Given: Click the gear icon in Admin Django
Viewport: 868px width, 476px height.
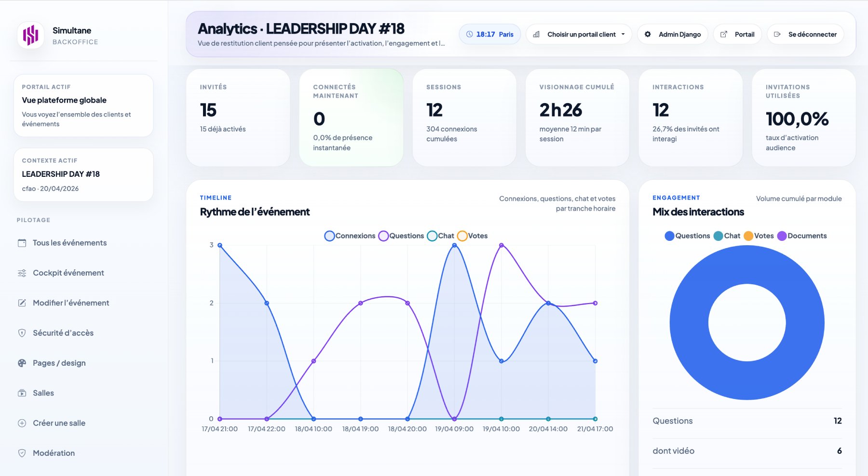Looking at the screenshot, I should (648, 34).
